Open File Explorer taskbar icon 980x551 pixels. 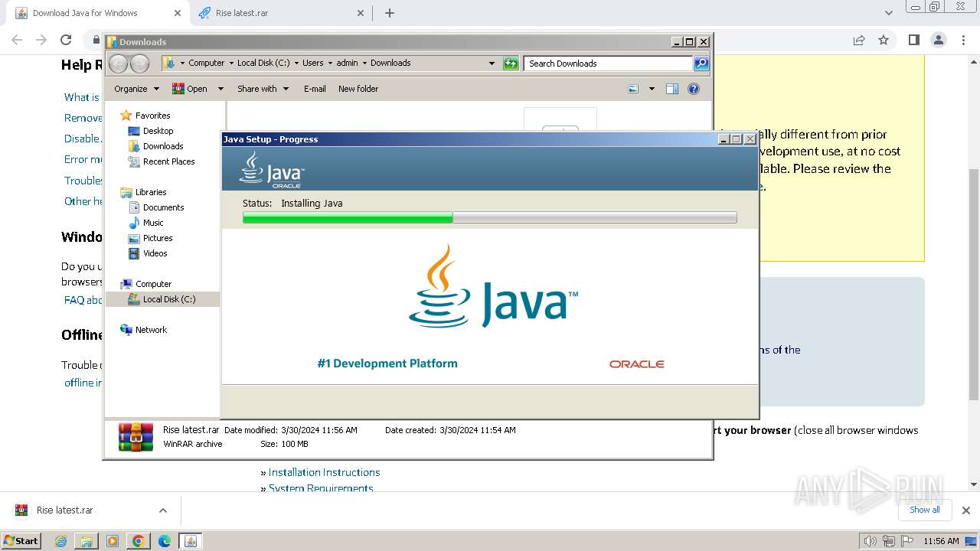pos(87,541)
